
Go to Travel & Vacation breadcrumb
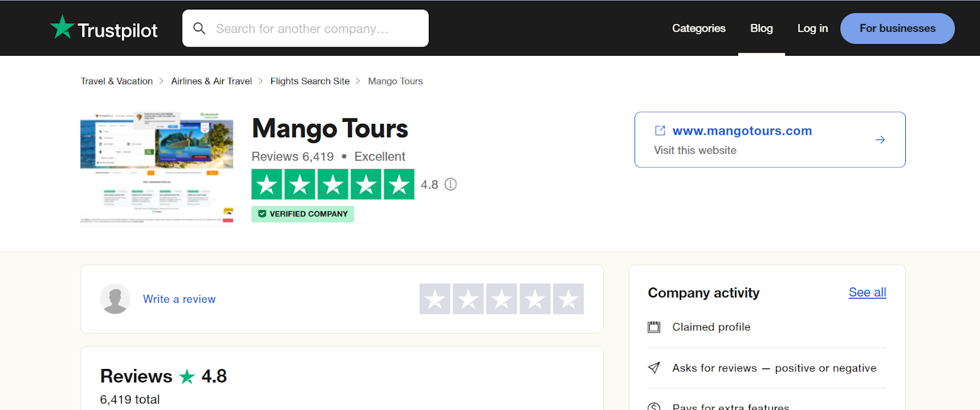pos(117,81)
